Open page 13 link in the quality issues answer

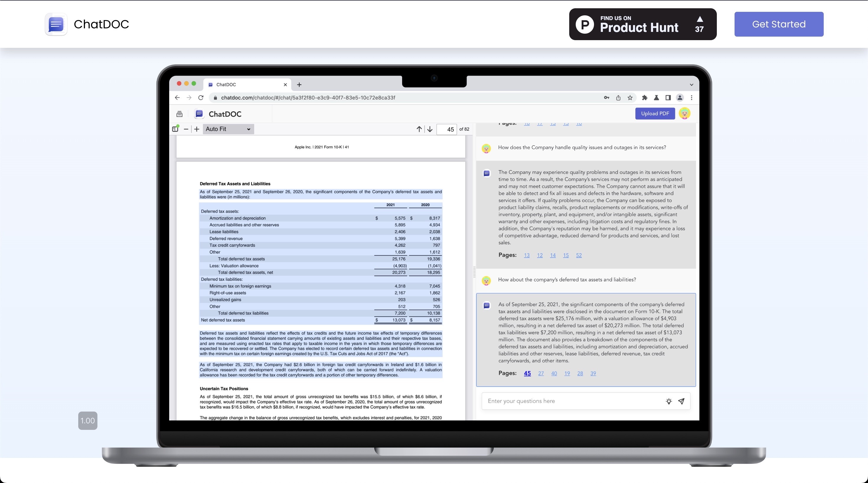(x=527, y=255)
